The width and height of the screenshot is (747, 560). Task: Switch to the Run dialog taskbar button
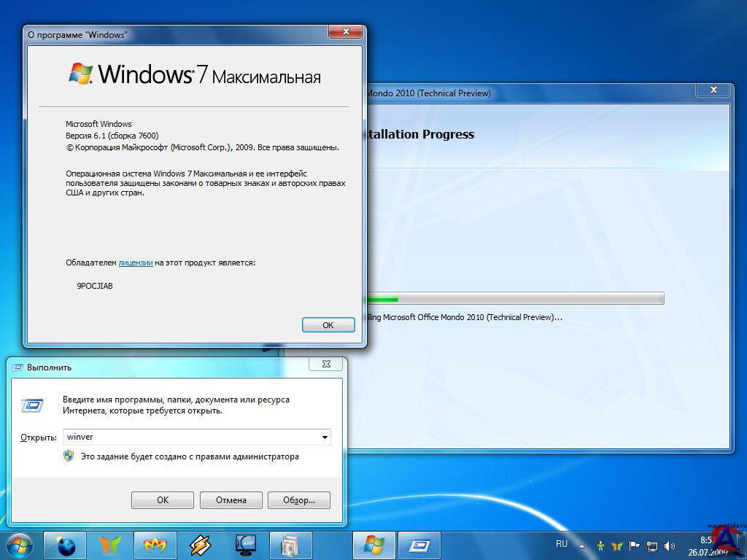[x=419, y=545]
